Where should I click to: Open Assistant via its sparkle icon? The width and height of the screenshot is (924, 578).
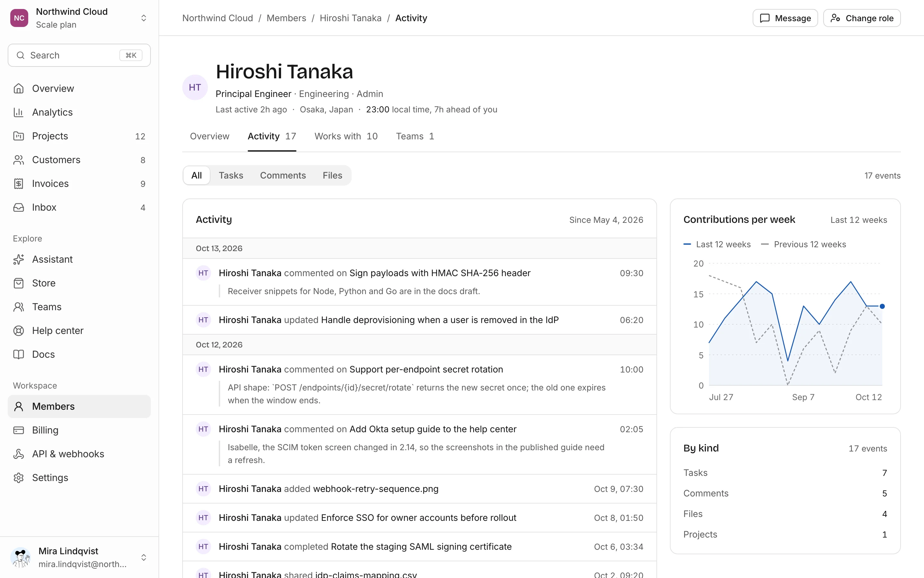18,259
